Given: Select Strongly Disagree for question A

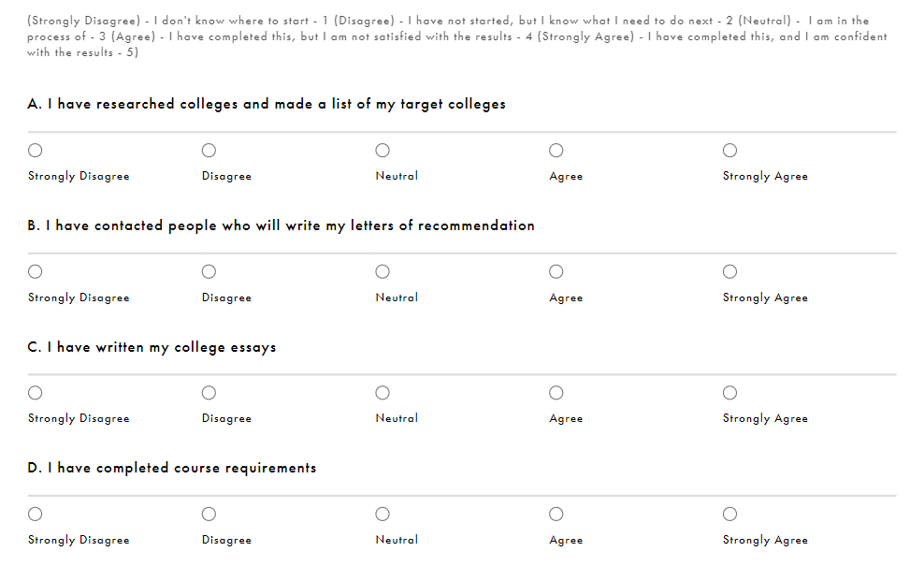Looking at the screenshot, I should pyautogui.click(x=36, y=151).
